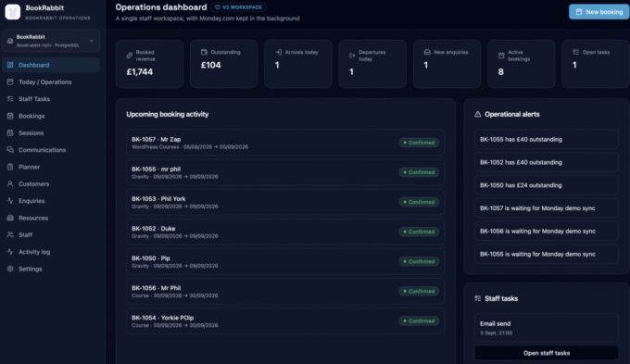Click the Resources sidebar icon
Image resolution: width=630 pixels, height=364 pixels.
[10, 218]
